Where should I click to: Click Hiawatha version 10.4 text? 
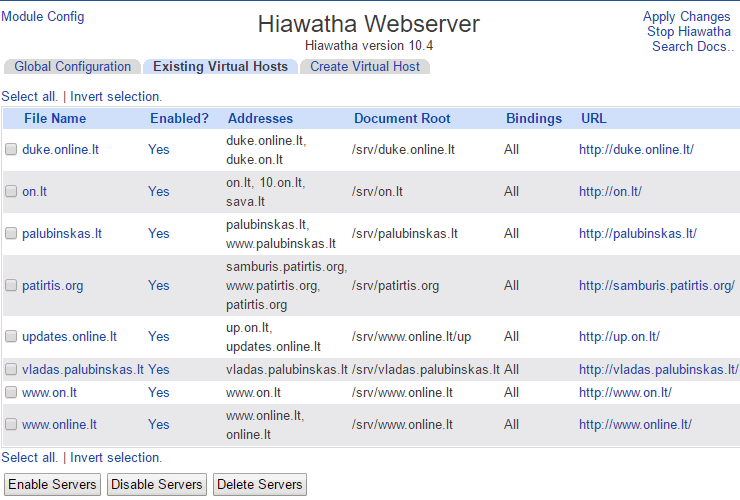369,46
